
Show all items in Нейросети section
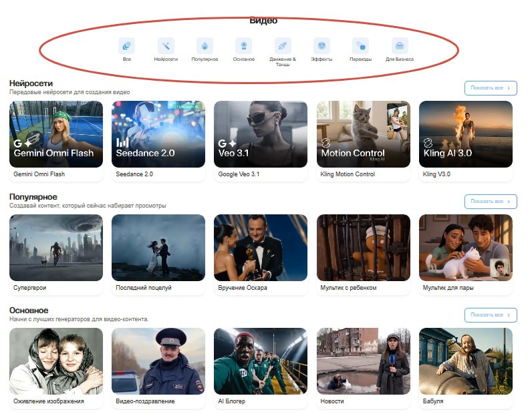click(491, 88)
